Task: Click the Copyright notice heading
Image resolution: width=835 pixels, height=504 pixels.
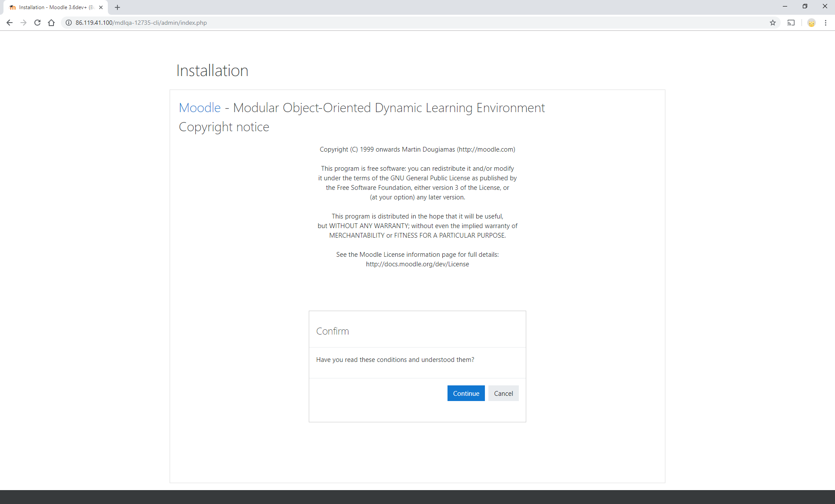Action: click(x=224, y=126)
